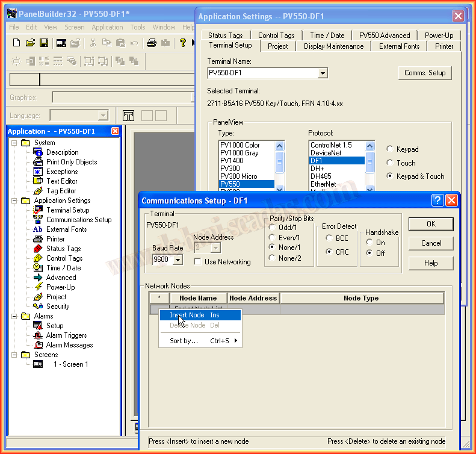Switch to the Display Maintenance tab
476x454 pixels.
tap(333, 46)
